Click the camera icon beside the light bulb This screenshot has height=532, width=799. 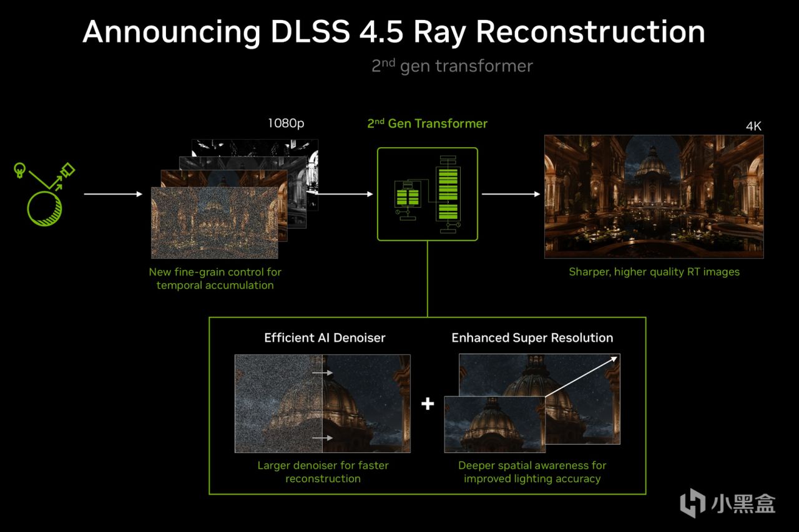tap(67, 170)
